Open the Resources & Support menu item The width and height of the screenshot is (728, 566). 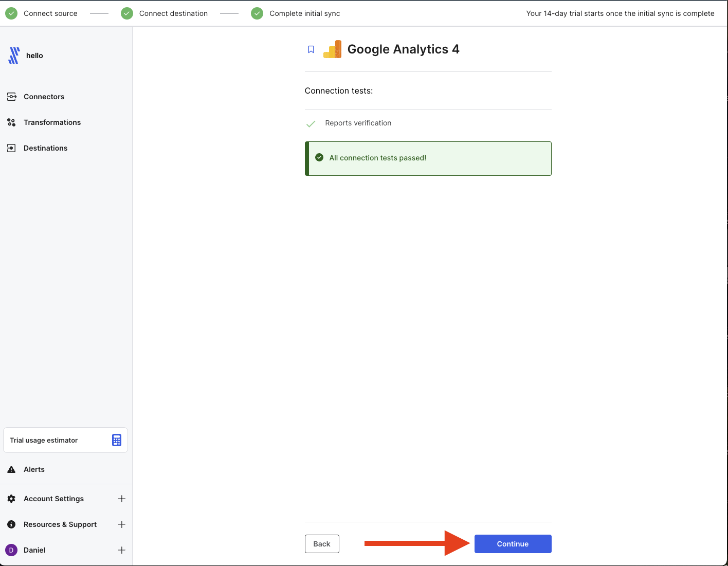tap(60, 524)
